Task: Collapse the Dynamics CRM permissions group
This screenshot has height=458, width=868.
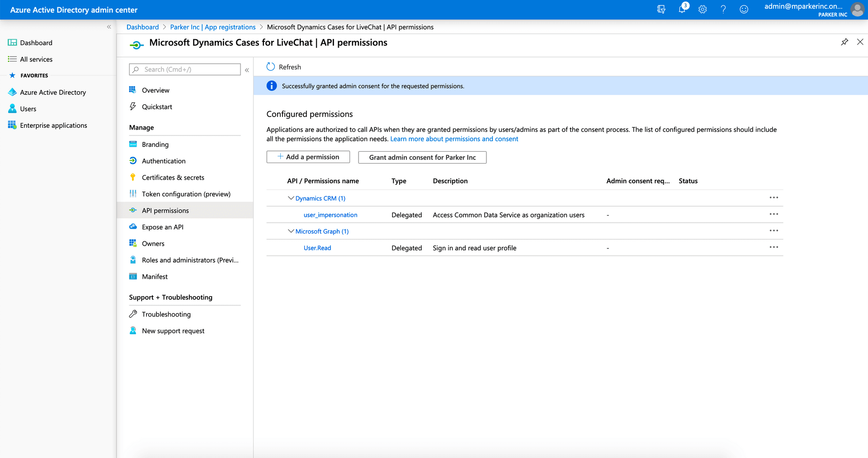Action: pyautogui.click(x=291, y=198)
